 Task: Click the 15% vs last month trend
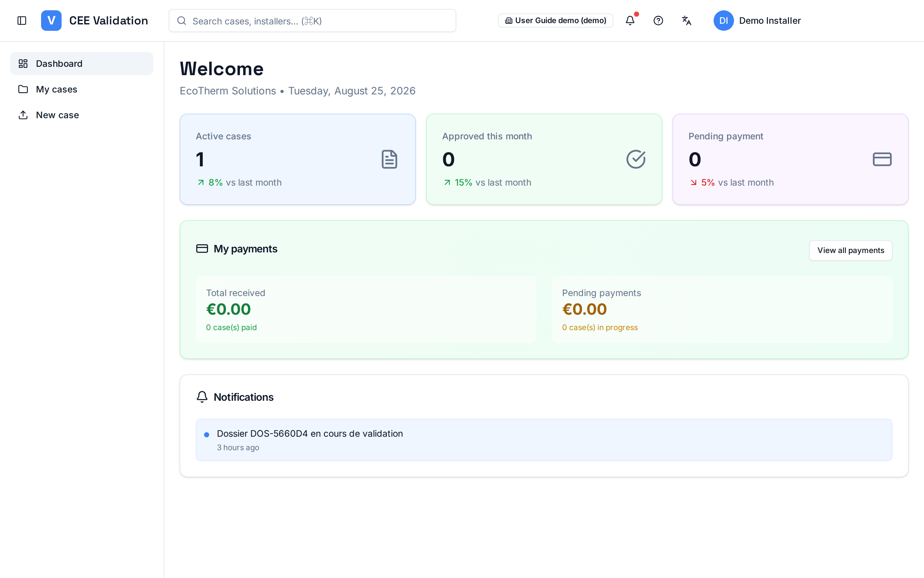[487, 182]
